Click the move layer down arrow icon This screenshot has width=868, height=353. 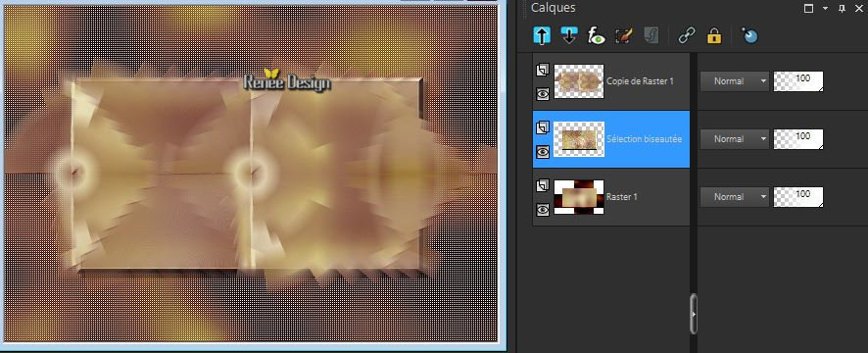[x=569, y=36]
